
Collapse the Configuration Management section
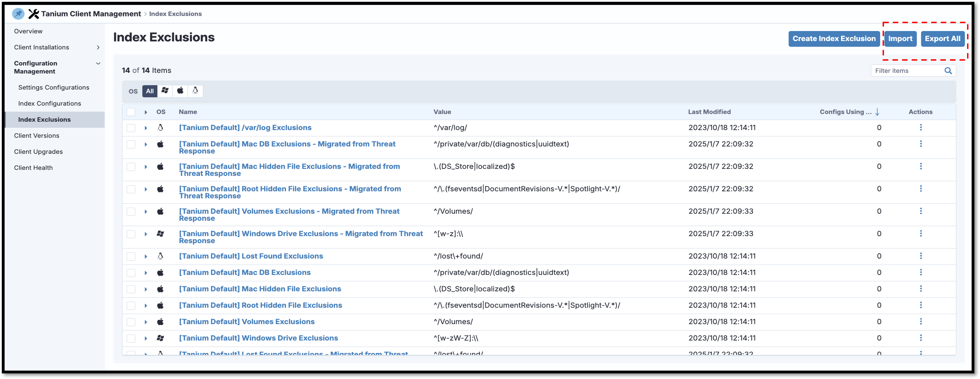[x=98, y=64]
